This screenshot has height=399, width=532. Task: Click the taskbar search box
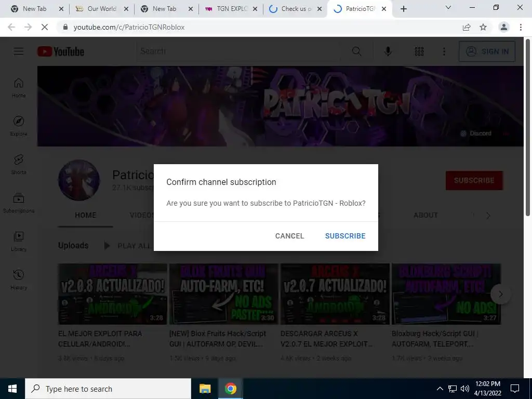click(x=108, y=389)
